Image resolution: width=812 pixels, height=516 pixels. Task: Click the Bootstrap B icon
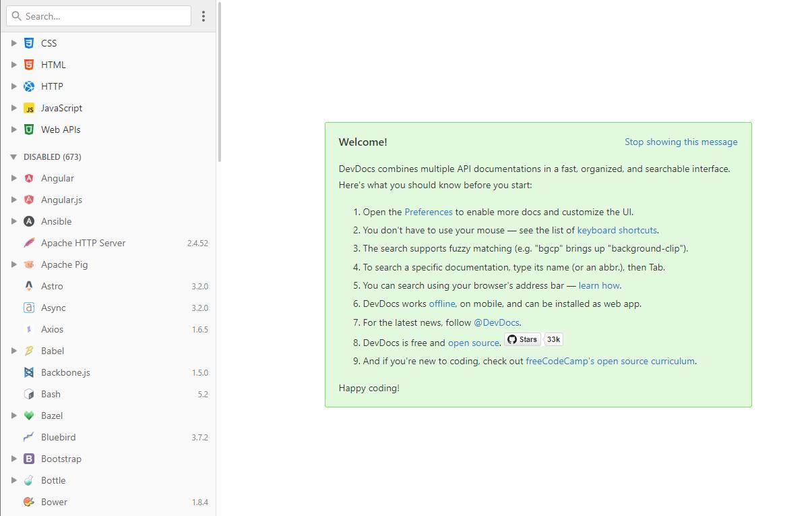[29, 459]
